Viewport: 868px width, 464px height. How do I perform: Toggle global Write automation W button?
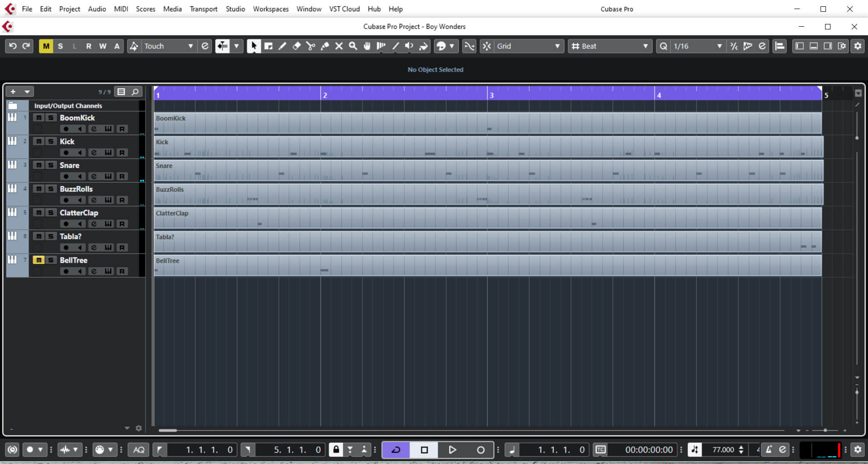(x=103, y=46)
